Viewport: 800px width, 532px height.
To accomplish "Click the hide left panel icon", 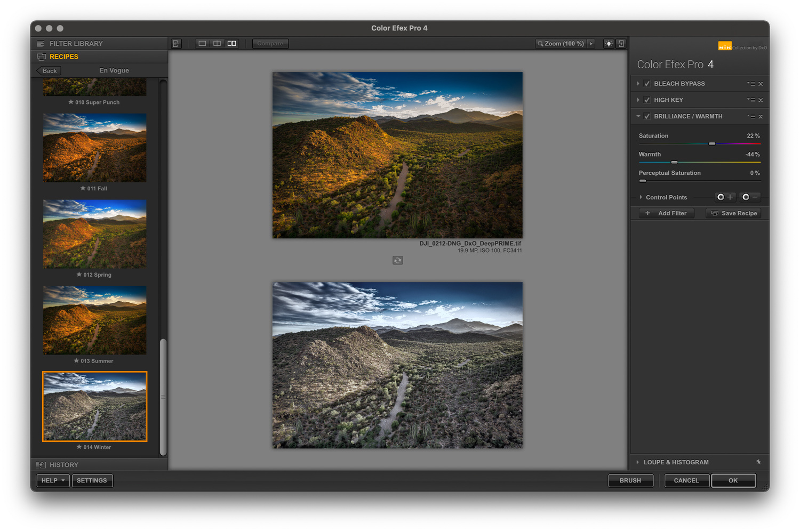I will [x=176, y=44].
